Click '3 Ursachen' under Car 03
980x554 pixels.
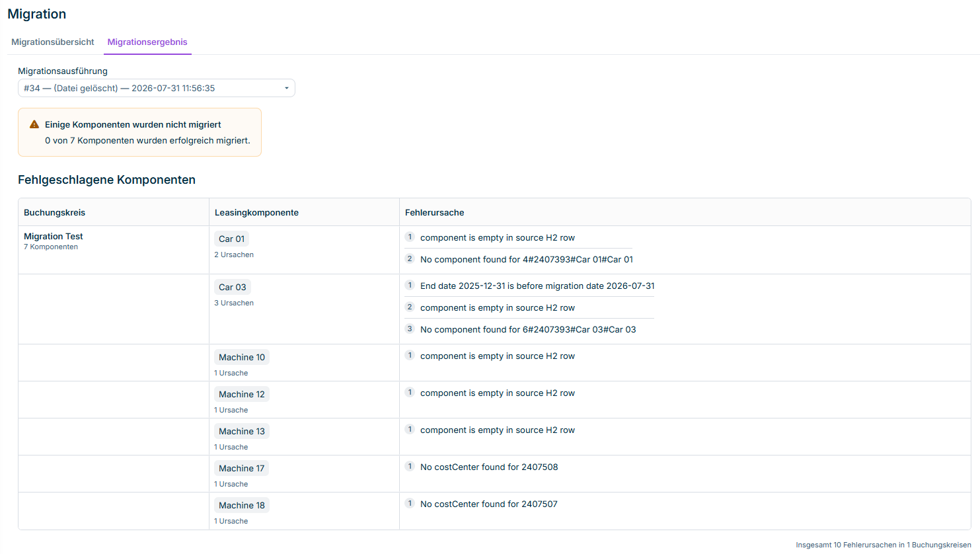tap(234, 303)
